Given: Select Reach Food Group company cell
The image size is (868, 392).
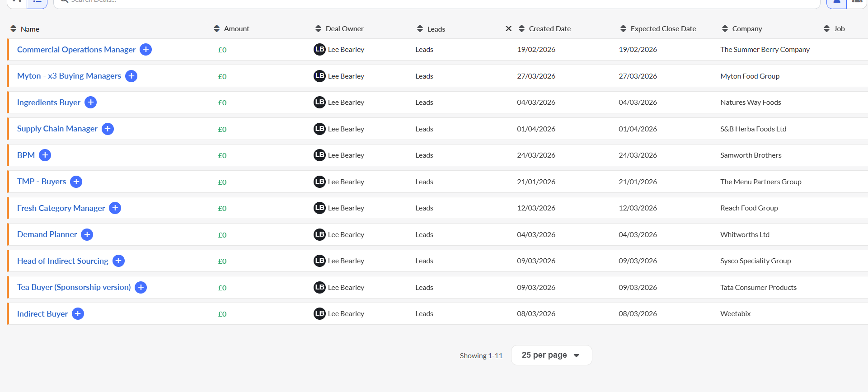Looking at the screenshot, I should pos(749,208).
